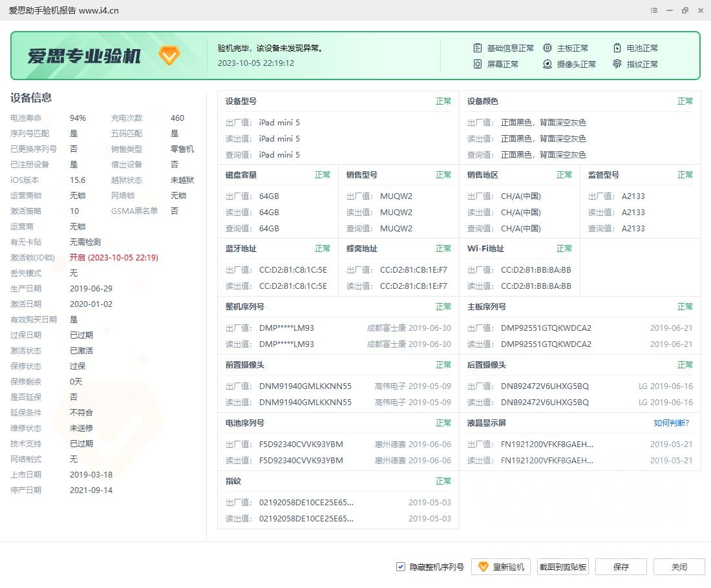Save the report with the 保存 button
Image resolution: width=711 pixels, height=588 pixels.
[x=621, y=567]
